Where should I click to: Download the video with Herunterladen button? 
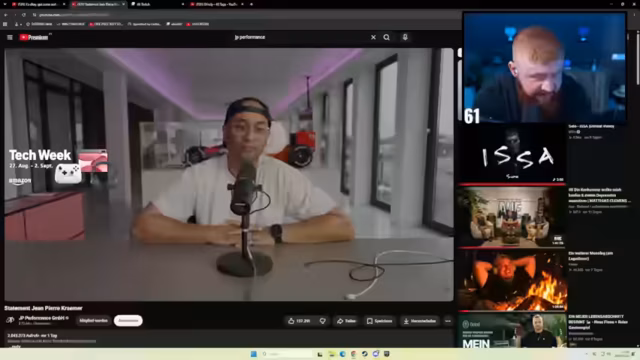click(420, 321)
